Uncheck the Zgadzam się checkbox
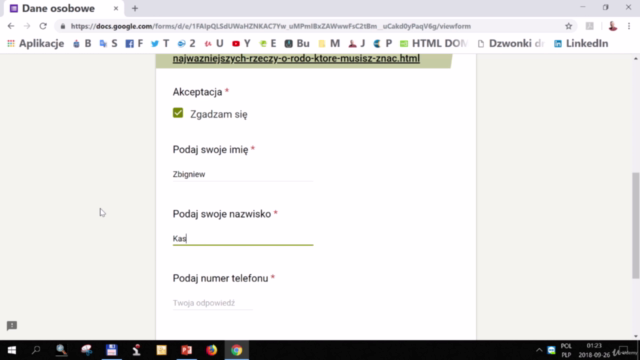This screenshot has width=640, height=360. (178, 113)
